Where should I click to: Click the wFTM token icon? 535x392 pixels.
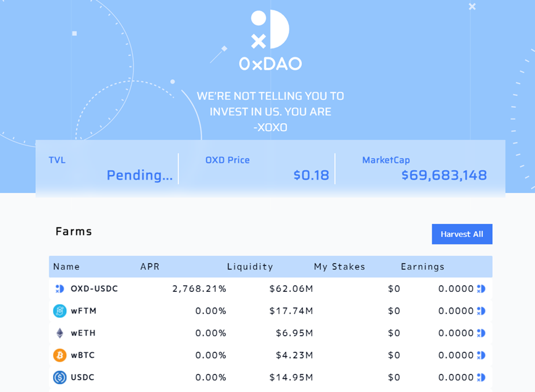tap(59, 311)
